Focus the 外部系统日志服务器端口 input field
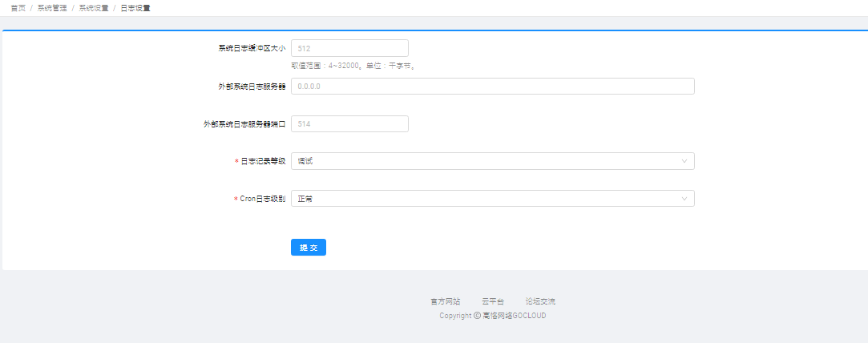This screenshot has height=343, width=868. point(349,124)
